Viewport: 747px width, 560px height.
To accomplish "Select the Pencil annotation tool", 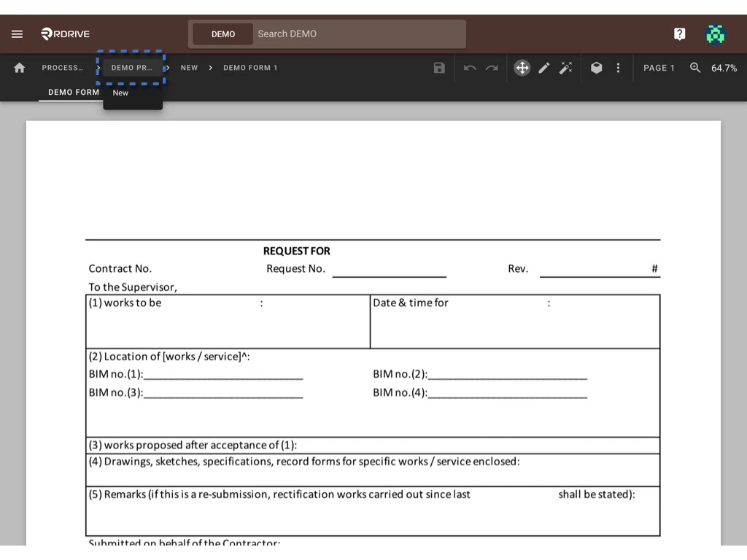I will 544,68.
